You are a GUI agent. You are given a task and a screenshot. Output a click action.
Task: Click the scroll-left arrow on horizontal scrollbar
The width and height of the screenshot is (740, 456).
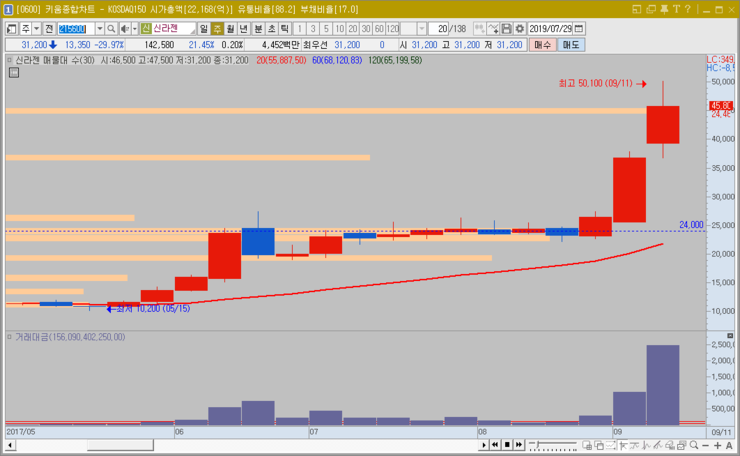[10, 445]
